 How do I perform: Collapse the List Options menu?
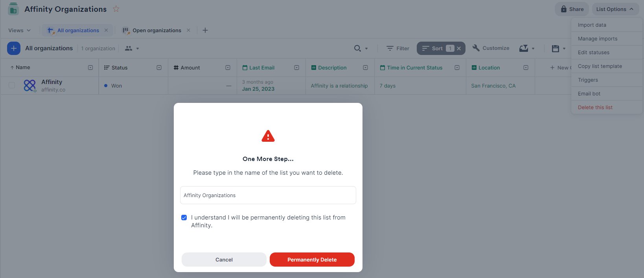(x=615, y=9)
